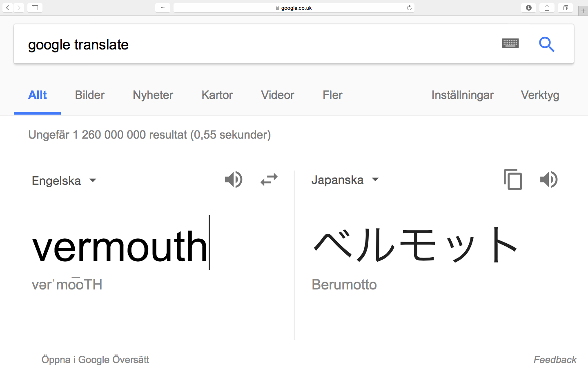
Task: Listen to the Japanese translation audio
Action: tap(549, 180)
